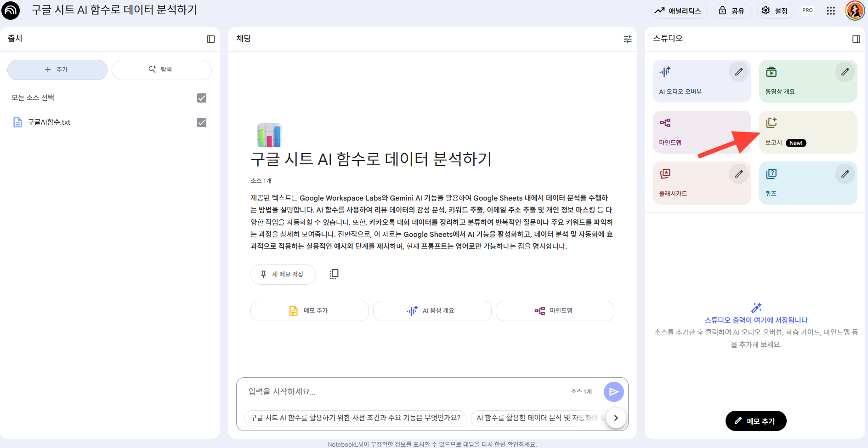Click the 마인드맵 chip in chat
The image size is (868, 448).
pyautogui.click(x=555, y=311)
